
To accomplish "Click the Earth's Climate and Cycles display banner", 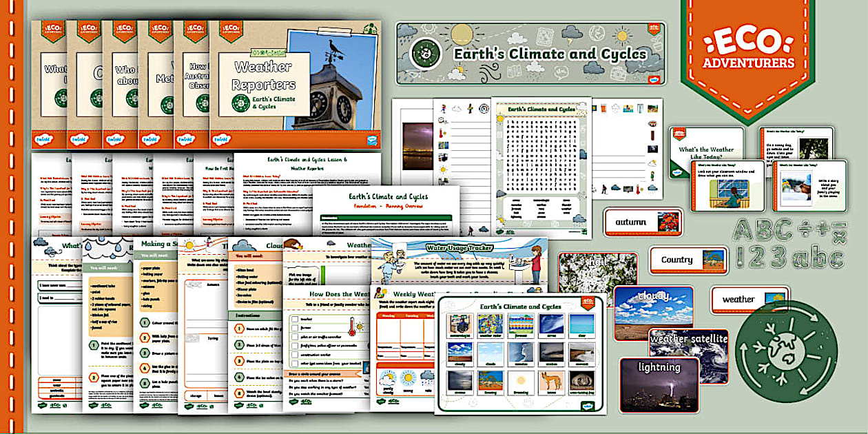I will tap(530, 54).
